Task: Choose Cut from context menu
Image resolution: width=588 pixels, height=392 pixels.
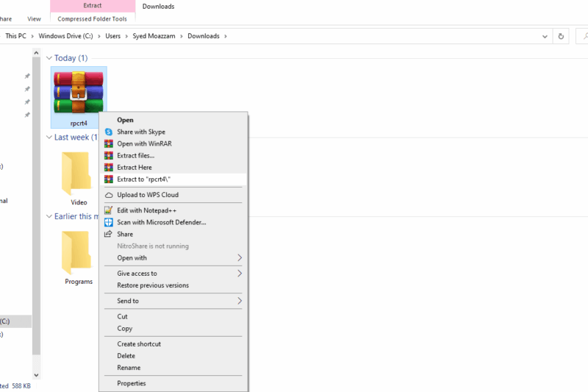Action: 173,316
